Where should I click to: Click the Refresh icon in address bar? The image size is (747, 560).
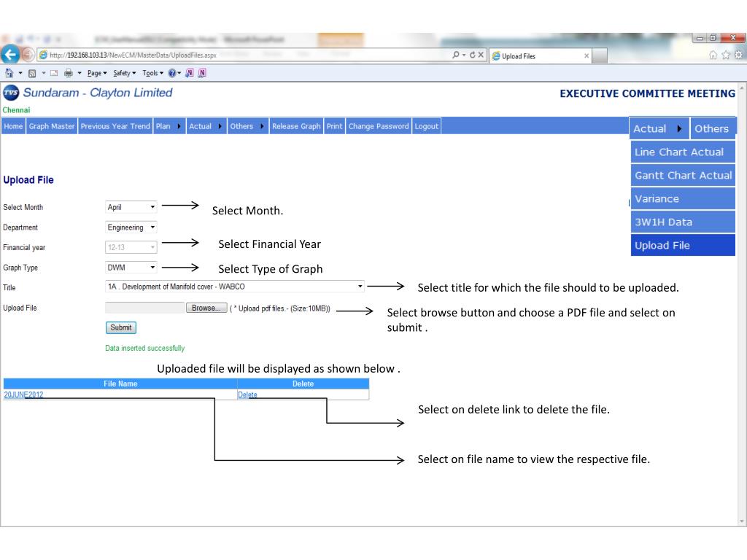tap(472, 55)
